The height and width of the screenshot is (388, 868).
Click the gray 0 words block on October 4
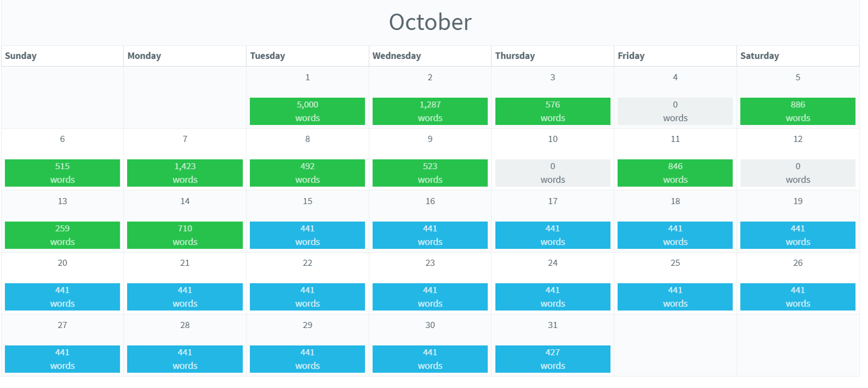(x=675, y=111)
